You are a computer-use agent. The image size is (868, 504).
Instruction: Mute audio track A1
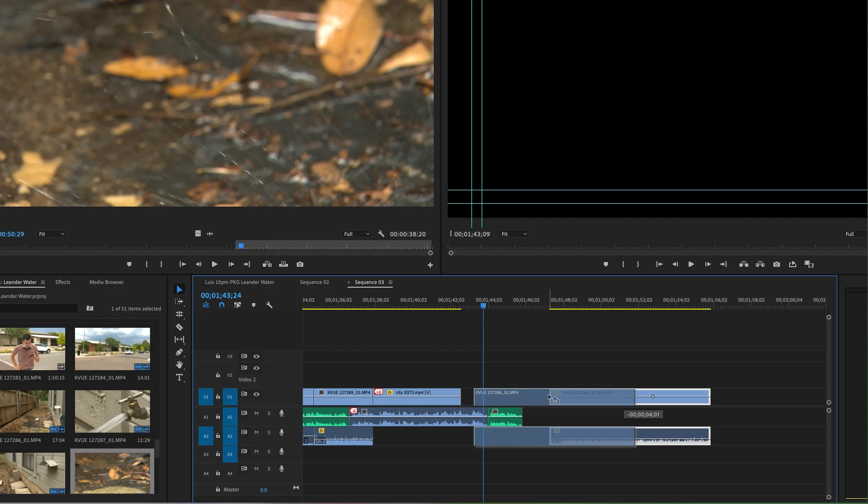[256, 414]
